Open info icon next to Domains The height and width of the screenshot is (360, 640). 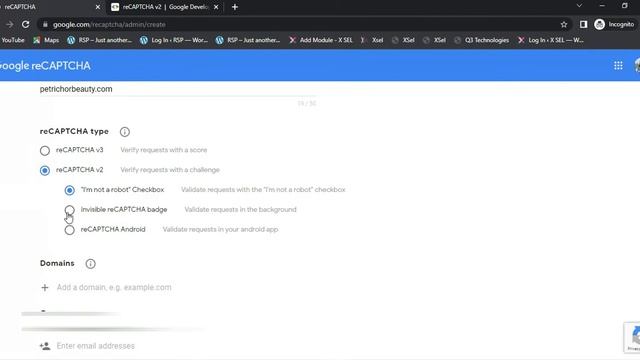[91, 264]
